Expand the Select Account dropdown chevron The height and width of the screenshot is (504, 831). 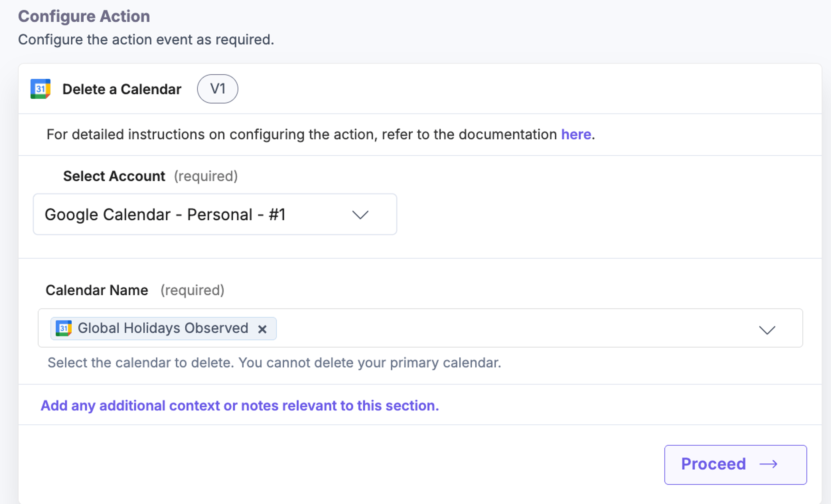pyautogui.click(x=360, y=215)
